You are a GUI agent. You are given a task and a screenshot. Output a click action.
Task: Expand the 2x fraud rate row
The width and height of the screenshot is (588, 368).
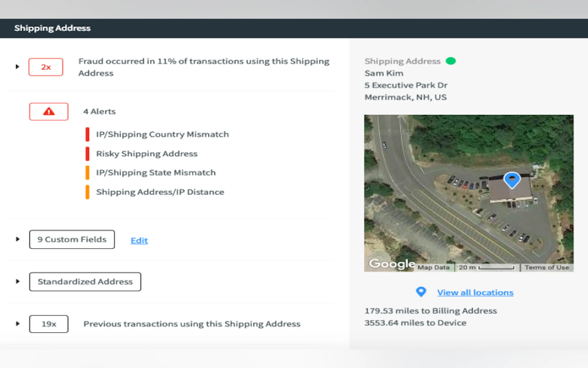[17, 67]
